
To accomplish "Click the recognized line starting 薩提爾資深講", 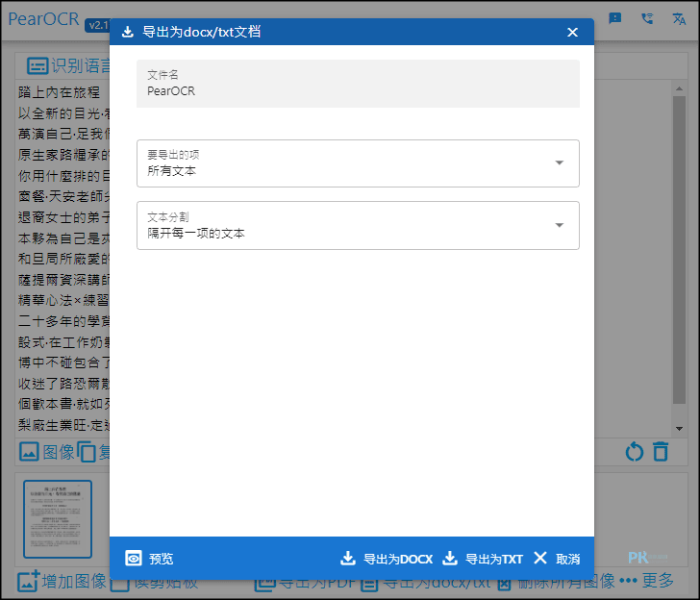I will click(63, 280).
